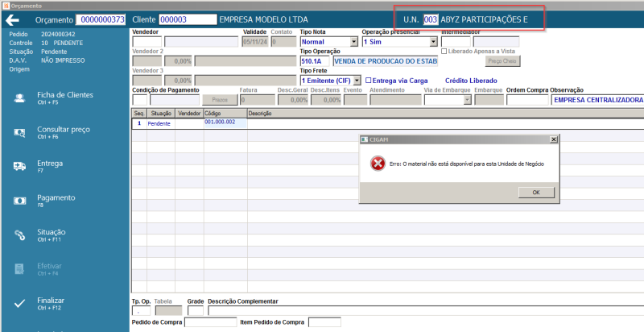Viewport: 644px width, 332px height.
Task: Click the Finalizar checkmark icon
Action: coord(19,304)
